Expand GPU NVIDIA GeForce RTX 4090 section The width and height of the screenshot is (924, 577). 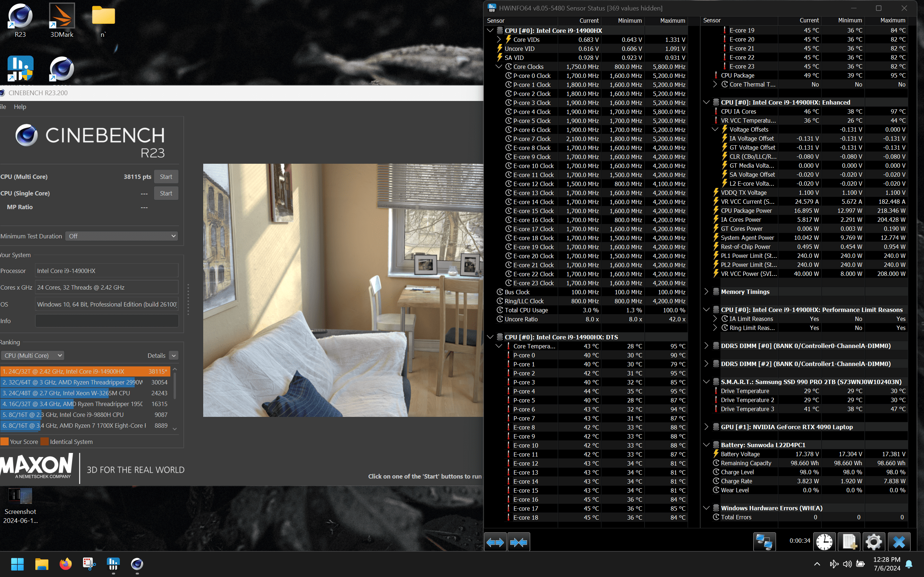coord(706,427)
